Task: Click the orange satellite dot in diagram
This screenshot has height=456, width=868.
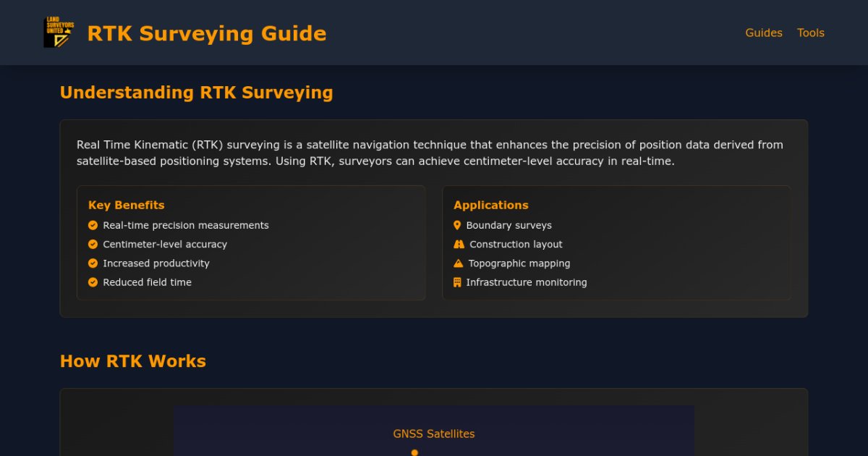Action: [414, 452]
